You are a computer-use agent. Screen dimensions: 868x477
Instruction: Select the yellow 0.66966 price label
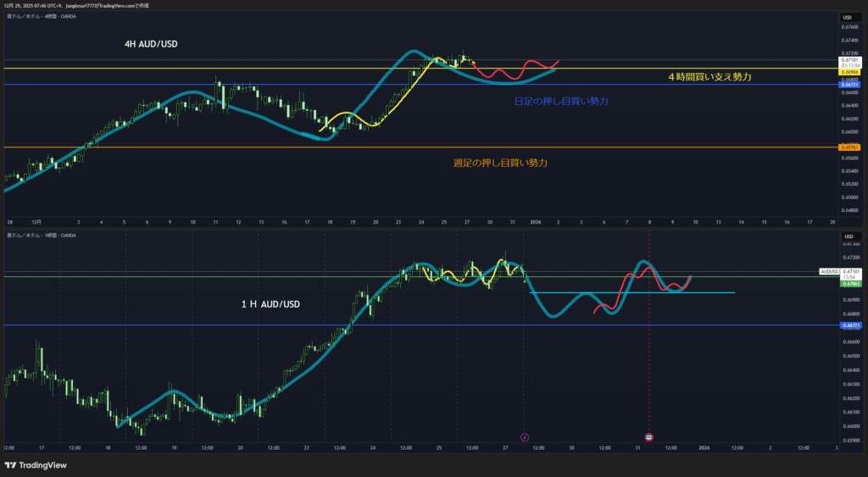[x=849, y=72]
